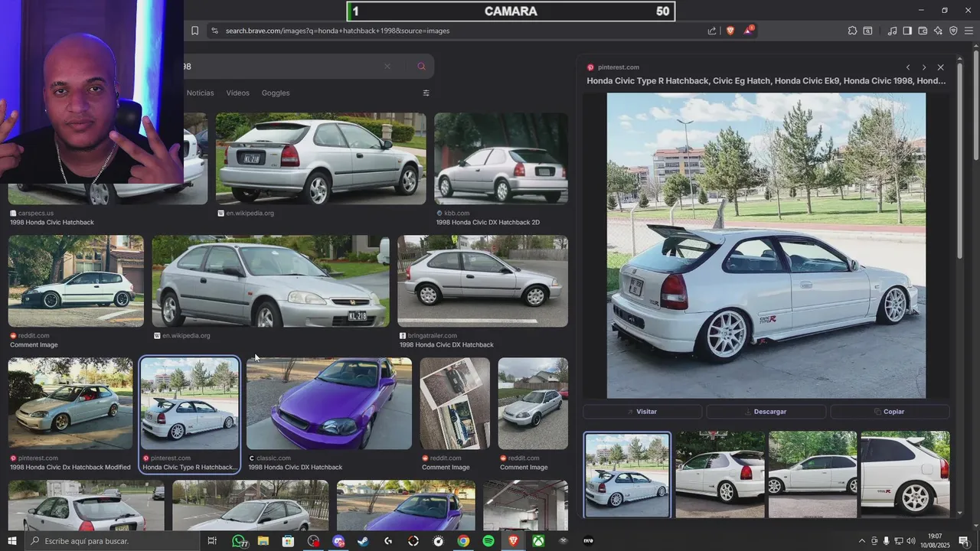Open WhatsApp from the taskbar

[239, 541]
